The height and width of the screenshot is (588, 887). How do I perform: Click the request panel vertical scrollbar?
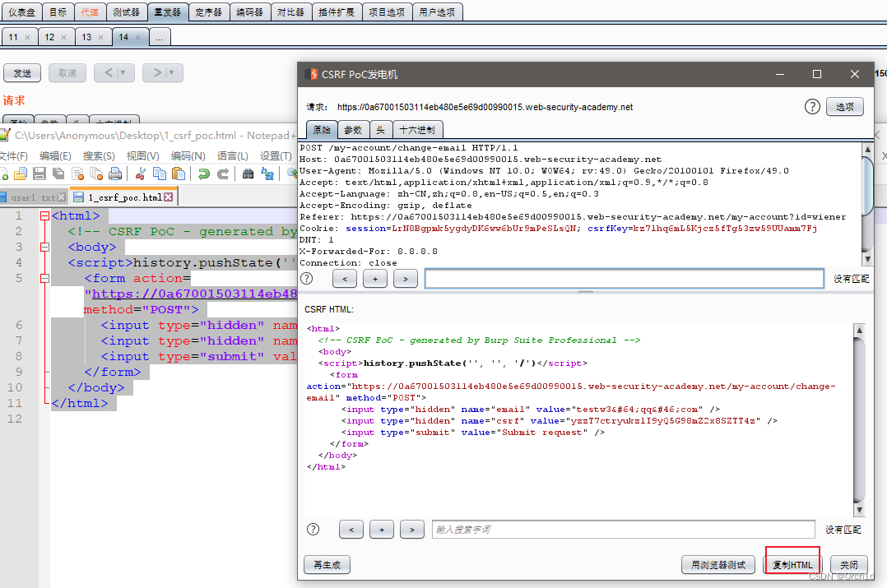tap(867, 204)
